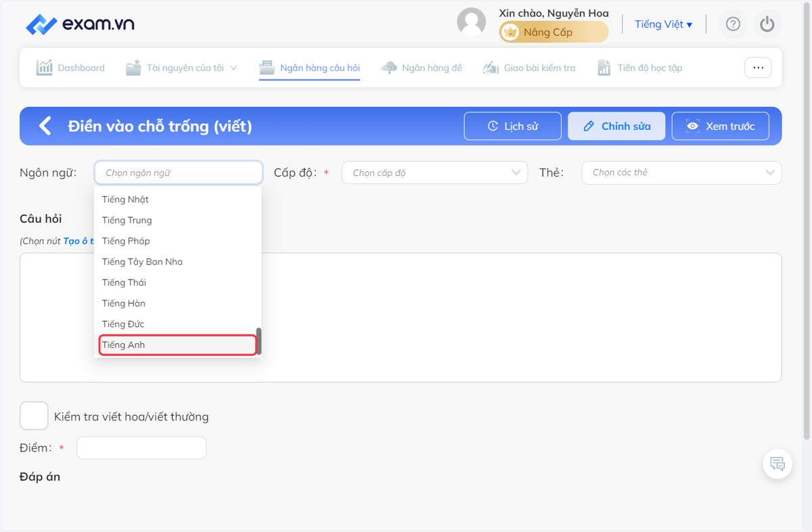Click the Nâng Cấp upgrade button
Viewport: 812px width, 532px height.
pyautogui.click(x=554, y=32)
